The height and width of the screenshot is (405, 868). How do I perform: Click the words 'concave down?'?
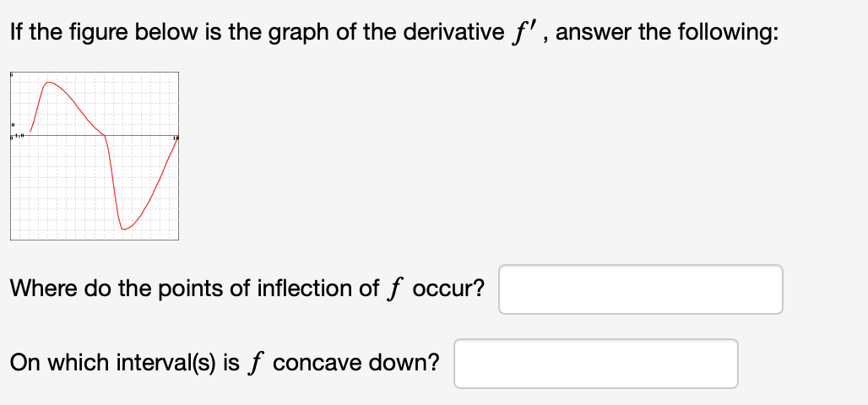coord(356,363)
